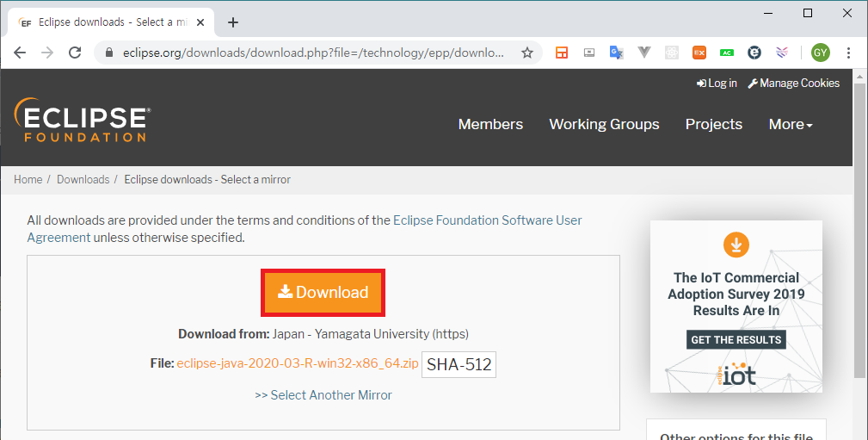Open the GY Chrome profile avatar
The height and width of the screenshot is (440, 868).
[x=821, y=53]
